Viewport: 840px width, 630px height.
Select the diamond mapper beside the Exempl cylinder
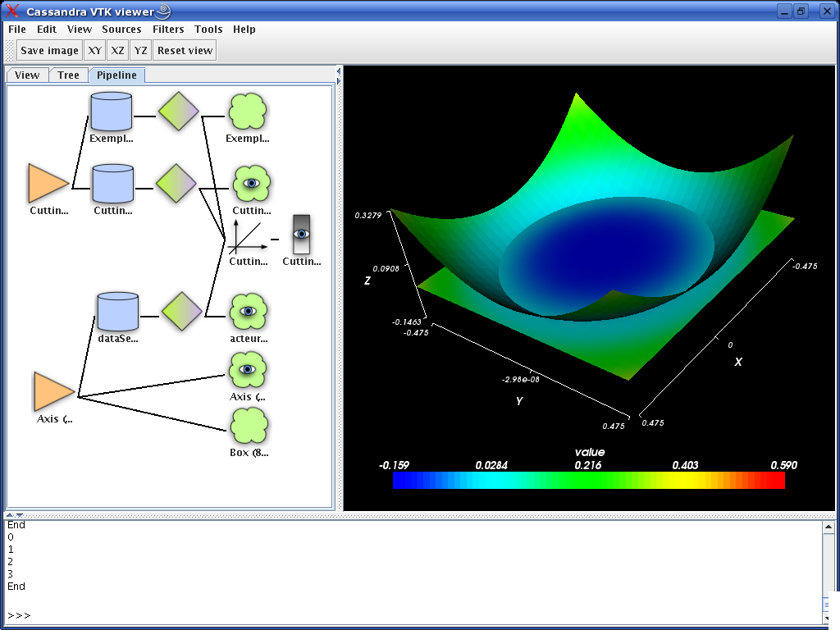178,111
